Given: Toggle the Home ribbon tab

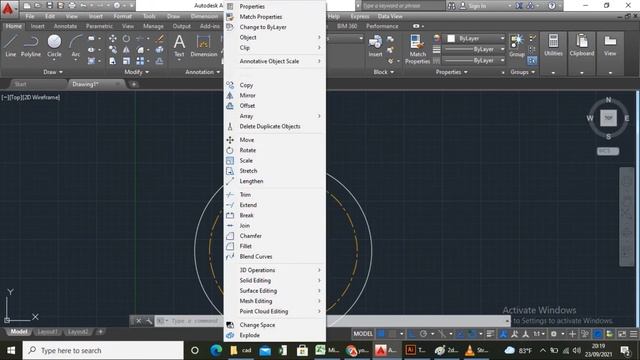Looking at the screenshot, I should point(13,26).
